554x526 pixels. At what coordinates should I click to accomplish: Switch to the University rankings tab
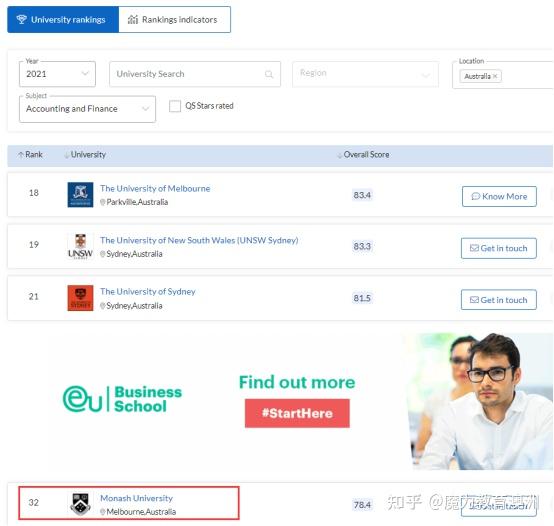pyautogui.click(x=63, y=19)
